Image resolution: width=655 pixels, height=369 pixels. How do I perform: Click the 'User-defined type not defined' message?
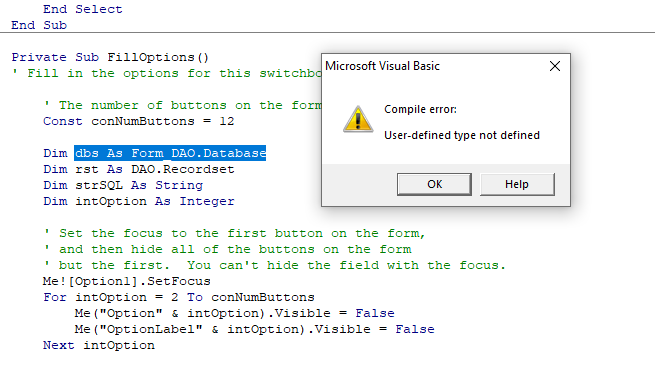[x=462, y=135]
